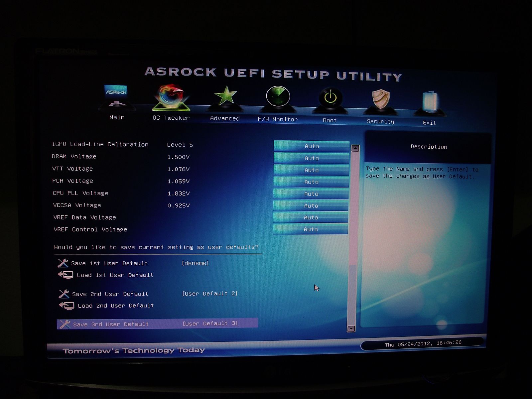Image resolution: width=532 pixels, height=399 pixels.
Task: Click the 1.832V CPU PLL value
Action: (179, 193)
